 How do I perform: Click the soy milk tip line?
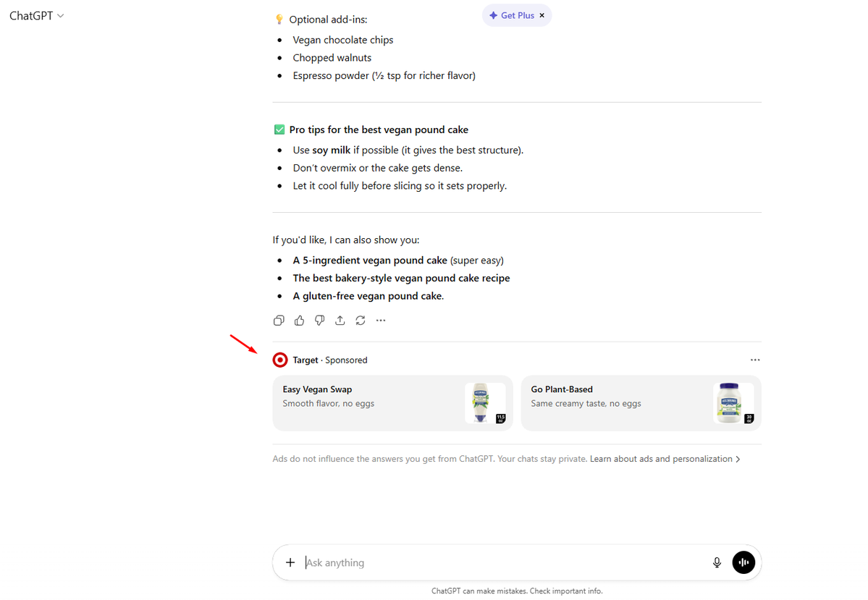tap(408, 150)
